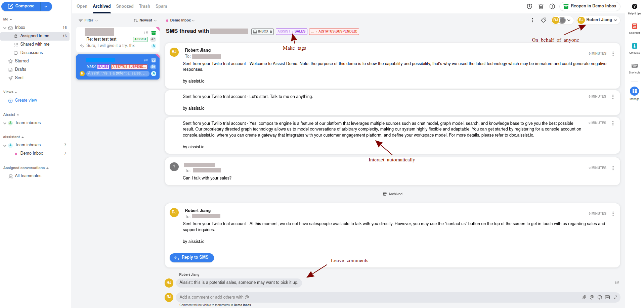Click the mark as spam icon
Image resolution: width=644 pixels, height=308 pixels.
pyautogui.click(x=552, y=6)
